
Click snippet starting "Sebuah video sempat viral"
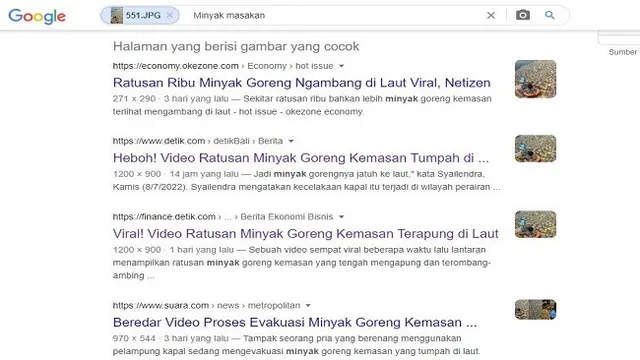click(x=302, y=262)
